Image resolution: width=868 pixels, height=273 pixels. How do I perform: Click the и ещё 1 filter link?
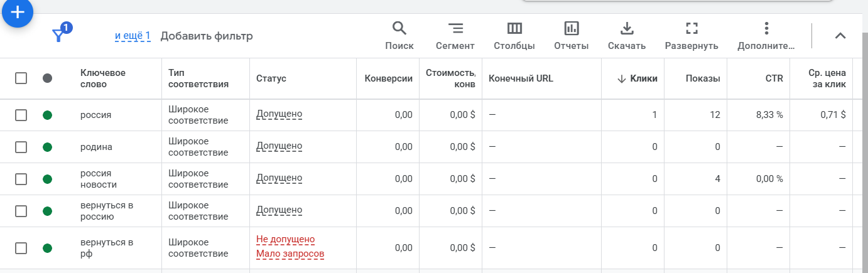pos(133,36)
